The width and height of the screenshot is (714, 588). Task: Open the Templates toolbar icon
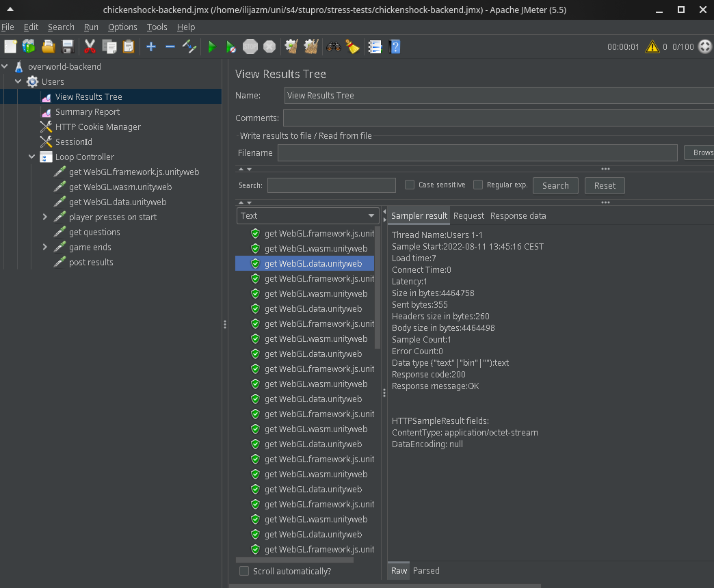(x=29, y=46)
